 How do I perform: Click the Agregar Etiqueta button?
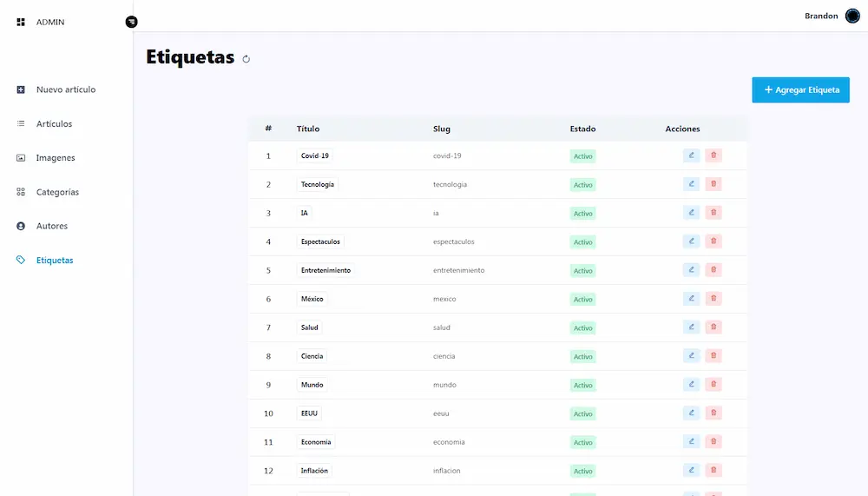[800, 89]
